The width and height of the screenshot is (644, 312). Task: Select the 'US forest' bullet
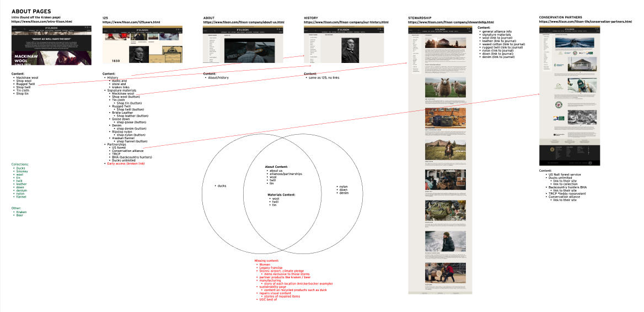(x=119, y=147)
